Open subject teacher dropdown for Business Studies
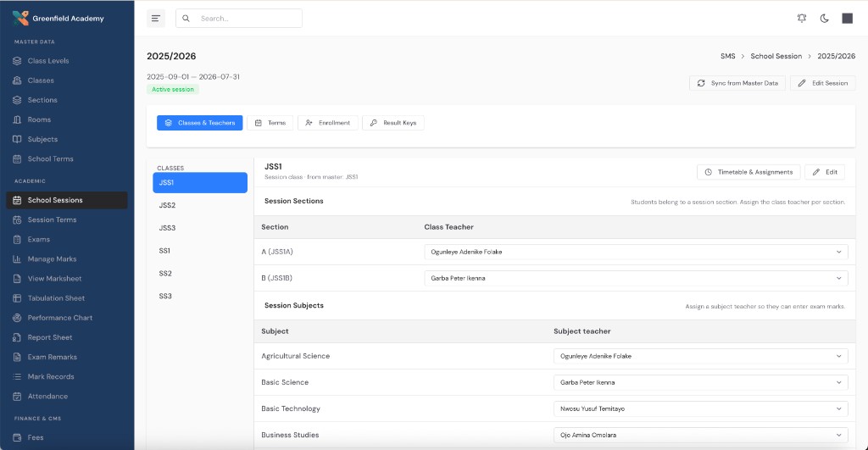The width and height of the screenshot is (868, 450). tap(701, 435)
